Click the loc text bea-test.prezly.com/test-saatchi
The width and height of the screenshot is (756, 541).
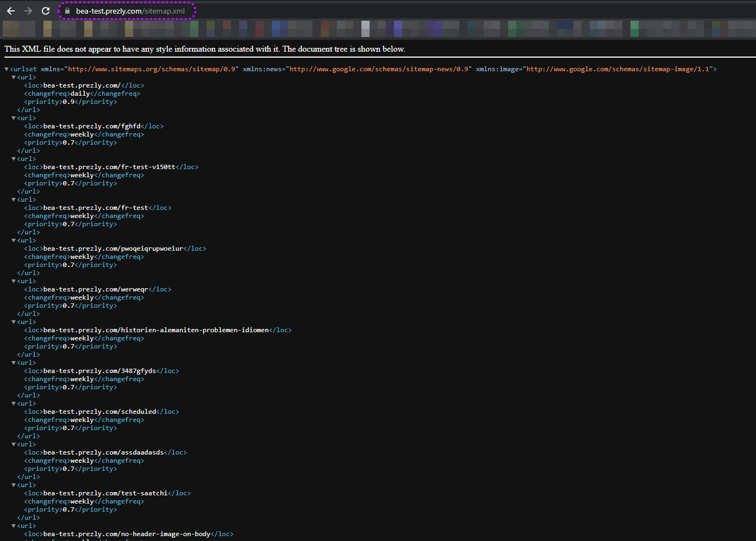pyautogui.click(x=105, y=493)
